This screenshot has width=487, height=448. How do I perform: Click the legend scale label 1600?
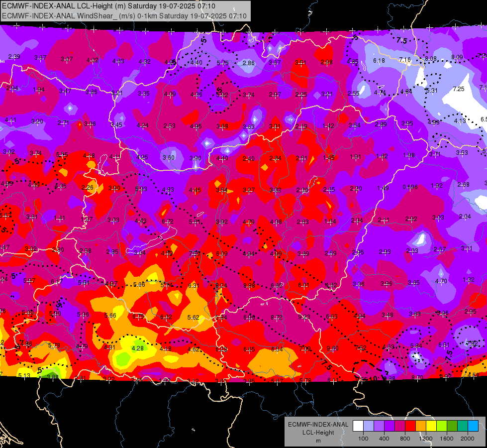tap(446, 439)
